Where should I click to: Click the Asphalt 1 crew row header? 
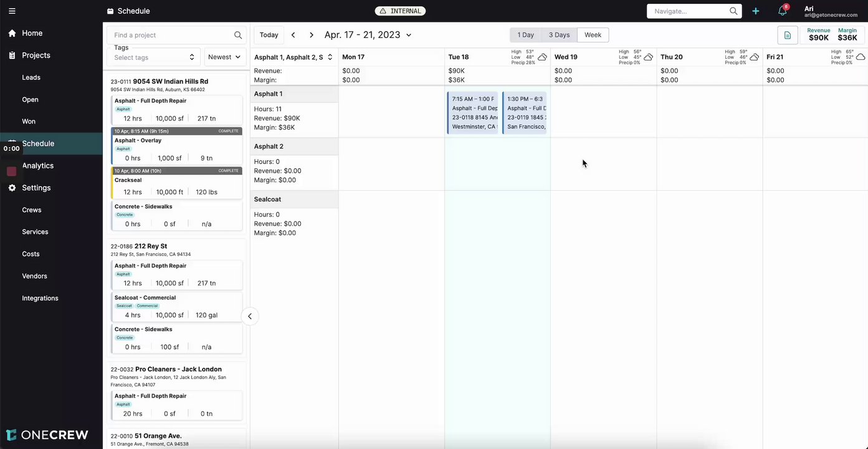point(294,94)
